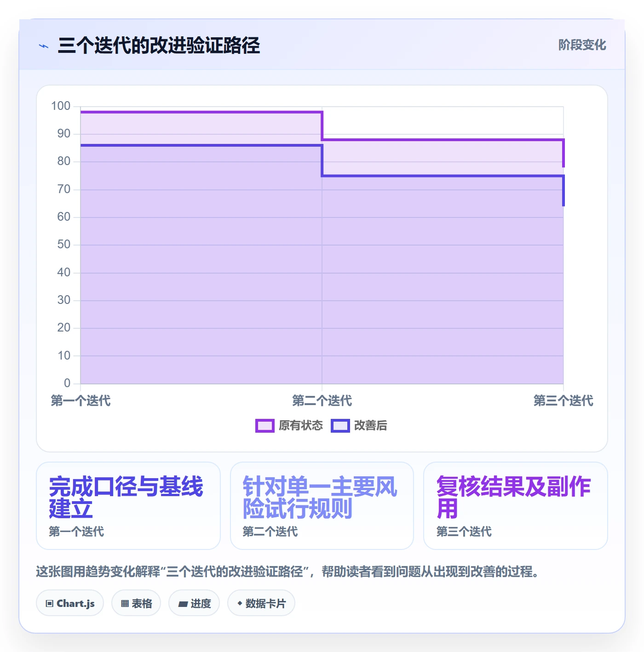The image size is (644, 652).
Task: Click the y-axis value 20
Action: tap(64, 328)
